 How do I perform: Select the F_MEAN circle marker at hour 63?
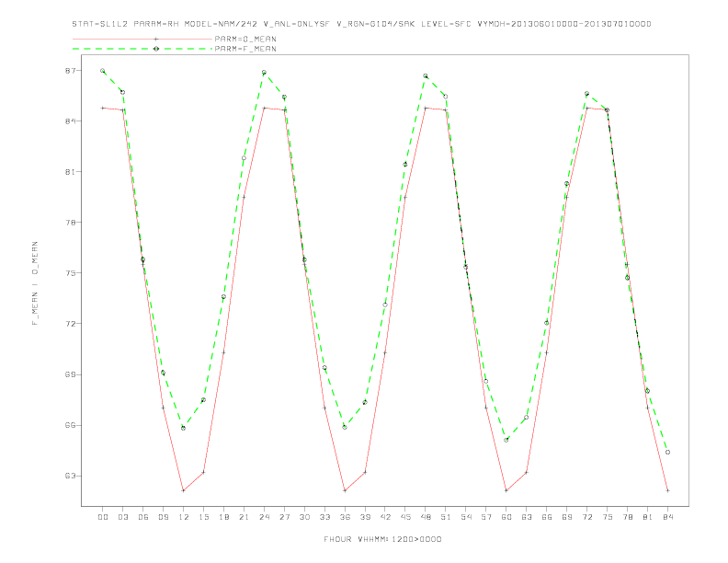tap(527, 417)
